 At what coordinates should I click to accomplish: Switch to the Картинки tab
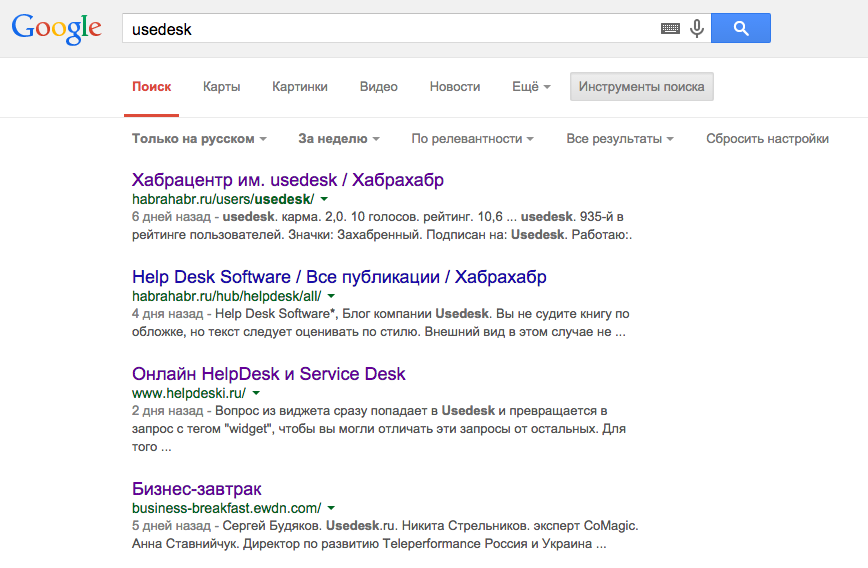[x=300, y=87]
